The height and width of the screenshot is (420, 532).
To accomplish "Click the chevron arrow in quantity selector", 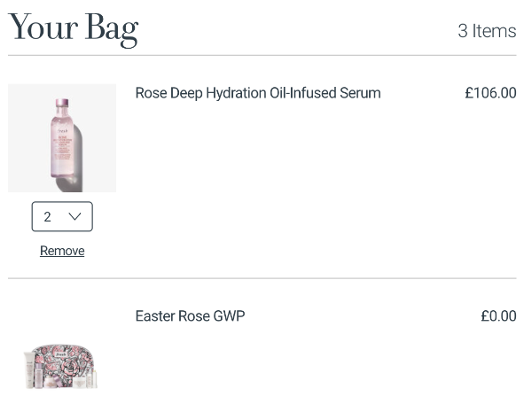I will click(75, 216).
